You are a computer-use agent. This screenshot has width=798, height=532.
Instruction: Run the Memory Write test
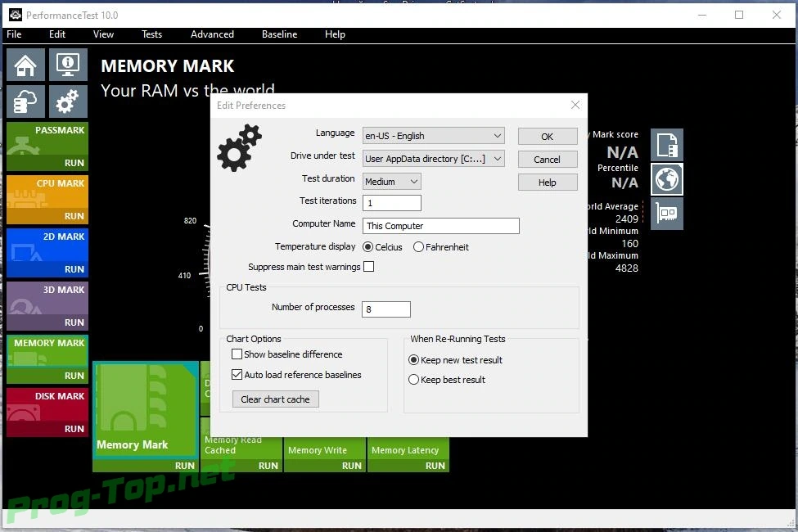[x=352, y=466]
